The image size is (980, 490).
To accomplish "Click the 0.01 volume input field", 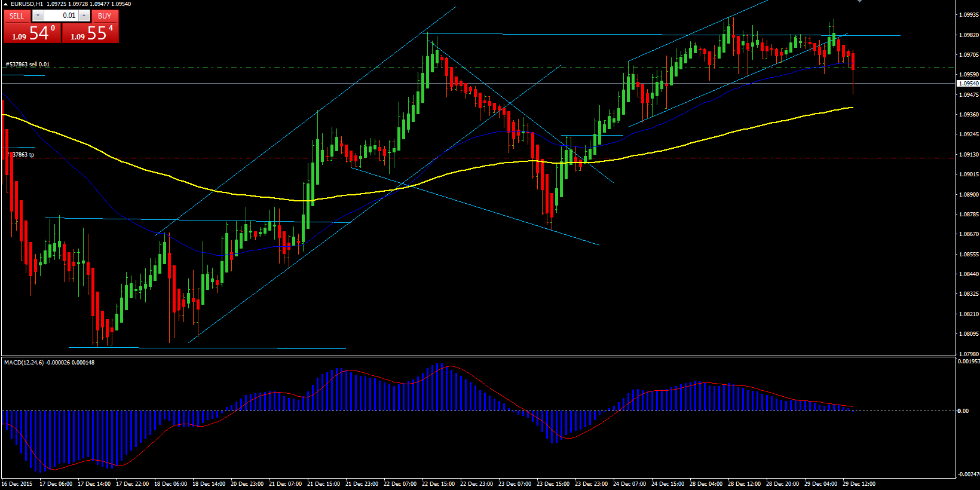I will coord(61,16).
